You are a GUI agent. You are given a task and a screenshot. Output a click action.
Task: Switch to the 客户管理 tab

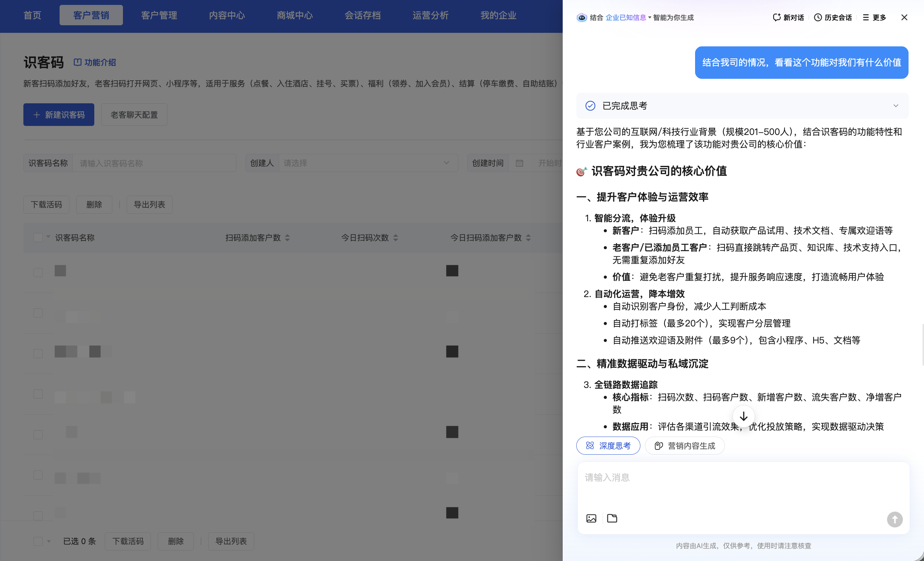pos(159,15)
